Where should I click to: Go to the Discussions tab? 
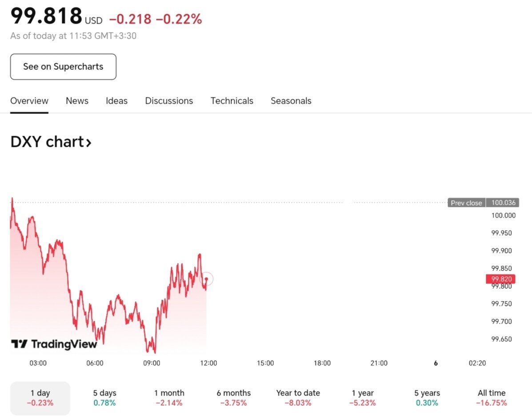169,101
